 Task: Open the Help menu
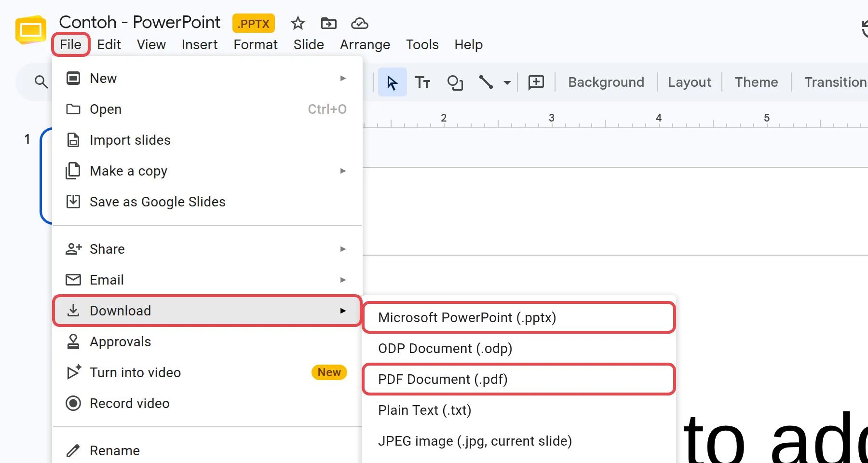click(468, 44)
